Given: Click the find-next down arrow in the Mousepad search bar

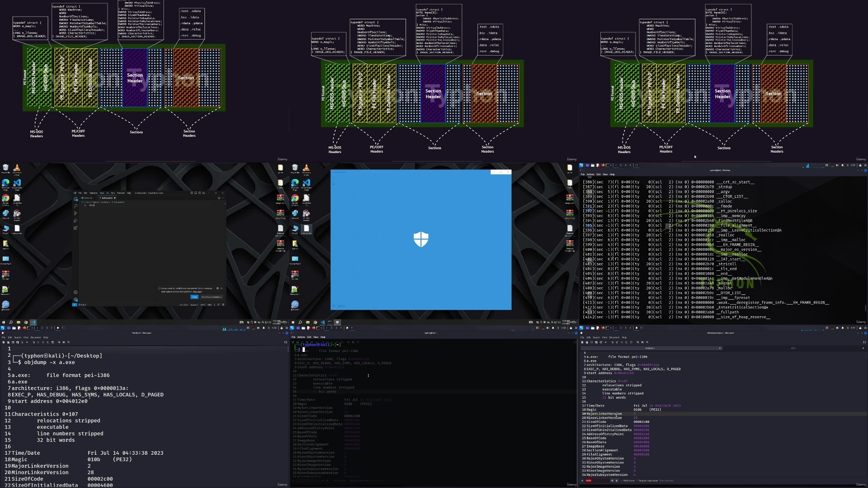Looking at the screenshot, I should click(x=617, y=481).
